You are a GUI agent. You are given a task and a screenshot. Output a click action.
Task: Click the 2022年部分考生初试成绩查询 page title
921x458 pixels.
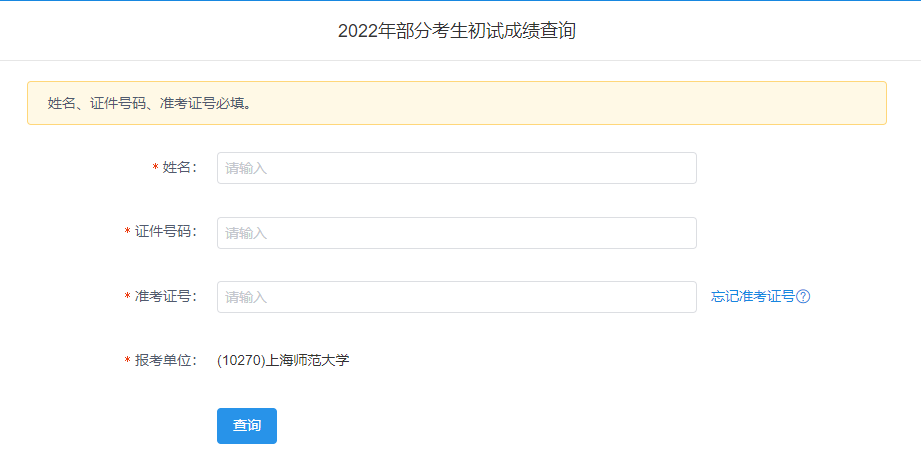pos(457,31)
